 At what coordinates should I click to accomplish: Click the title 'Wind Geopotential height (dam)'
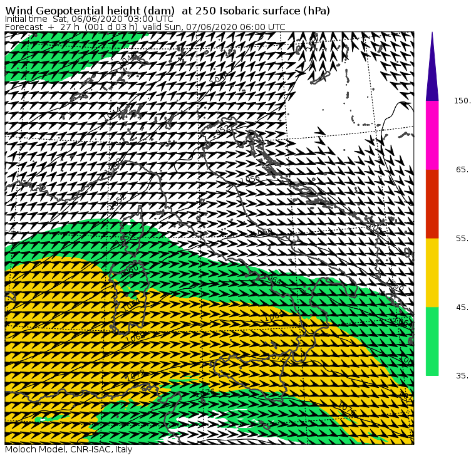[90, 11]
